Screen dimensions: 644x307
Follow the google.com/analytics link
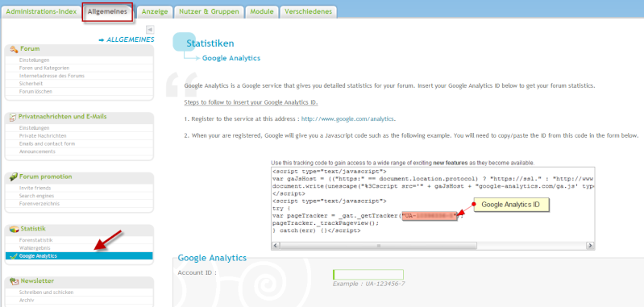pyautogui.click(x=347, y=119)
